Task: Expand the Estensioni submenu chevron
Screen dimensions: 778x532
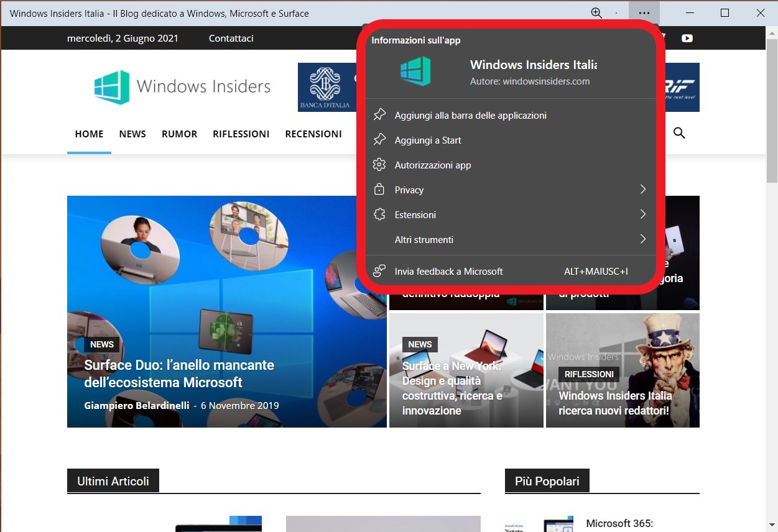Action: (x=643, y=214)
